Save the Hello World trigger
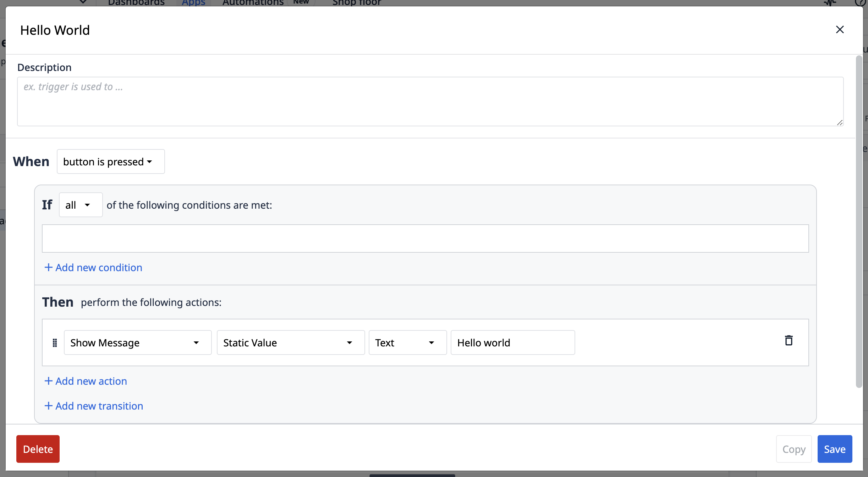Viewport: 868px width, 477px height. pos(834,449)
